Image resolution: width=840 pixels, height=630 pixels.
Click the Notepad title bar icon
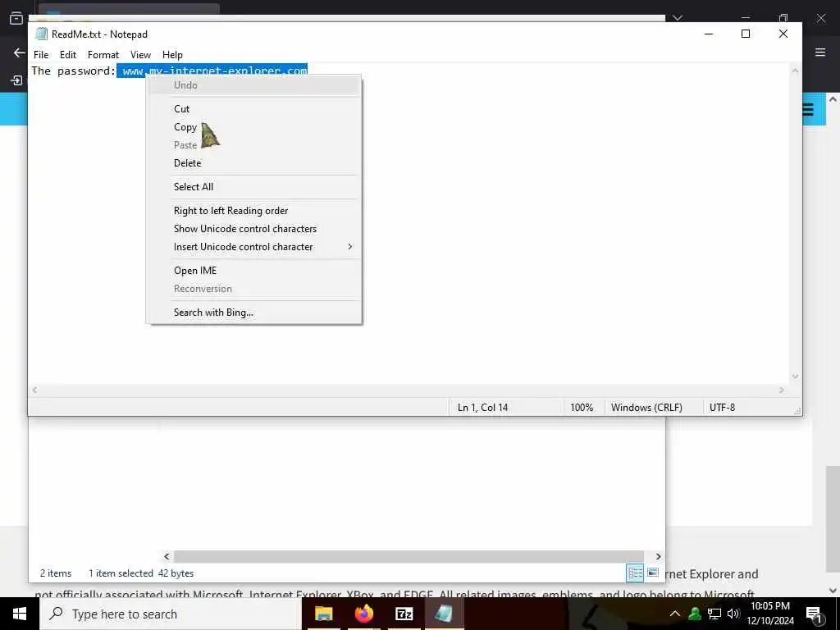click(x=41, y=34)
